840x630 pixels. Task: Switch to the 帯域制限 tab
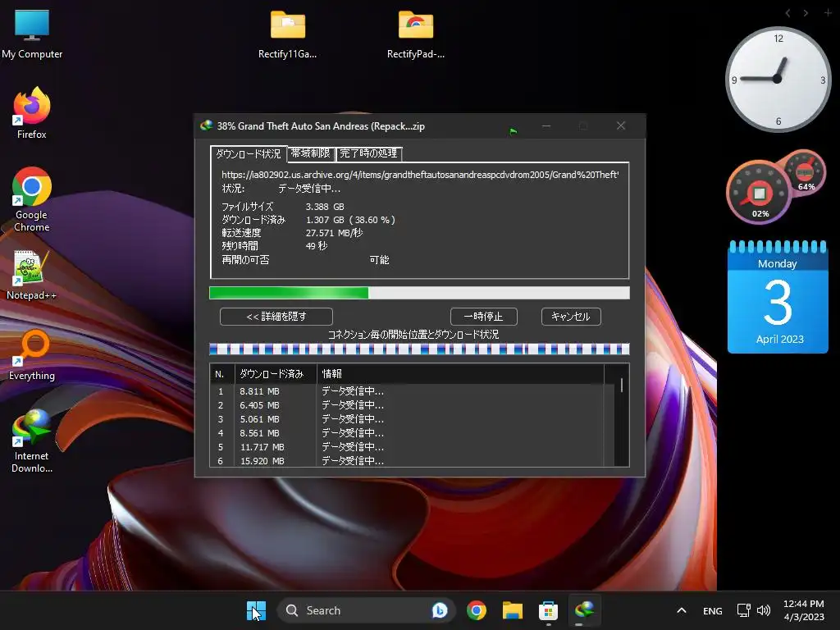(311, 153)
